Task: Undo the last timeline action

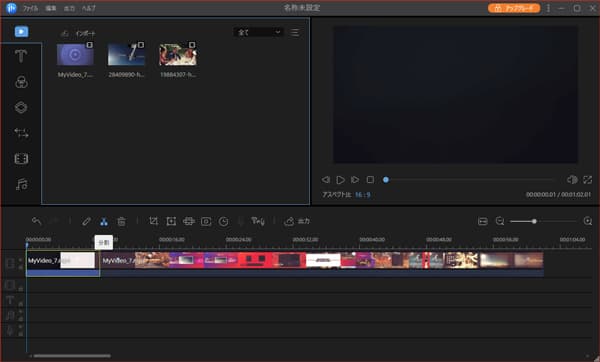Action: [37, 221]
